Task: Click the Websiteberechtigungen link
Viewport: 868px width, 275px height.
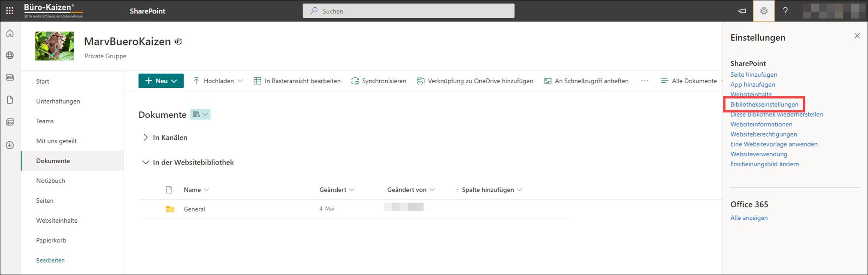Action: pos(764,134)
